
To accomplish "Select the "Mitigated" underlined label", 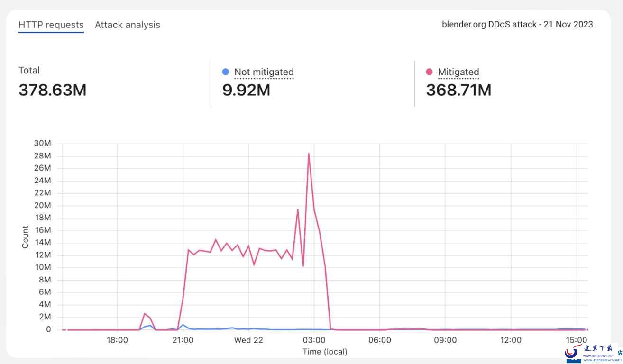I will point(458,72).
